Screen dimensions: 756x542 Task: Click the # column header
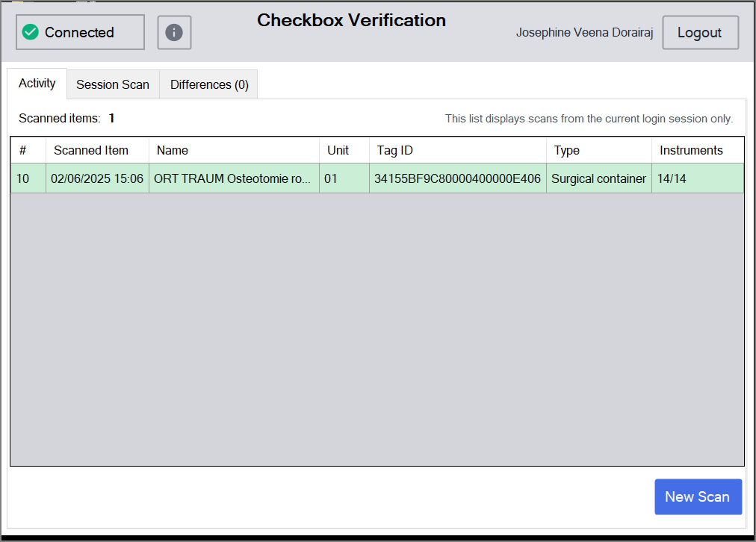pyautogui.click(x=28, y=150)
